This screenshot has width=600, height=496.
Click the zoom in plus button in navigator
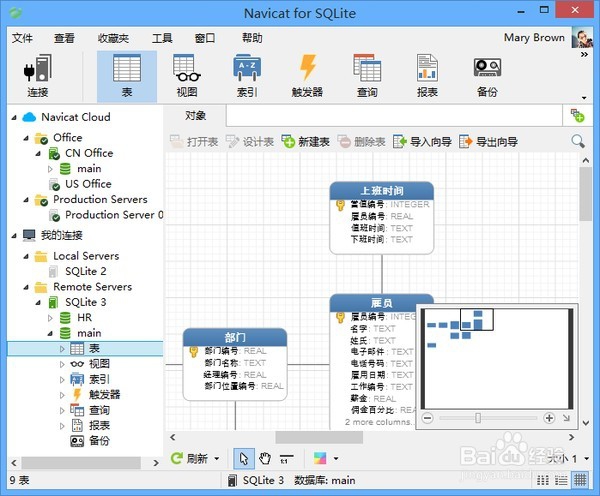(x=549, y=418)
